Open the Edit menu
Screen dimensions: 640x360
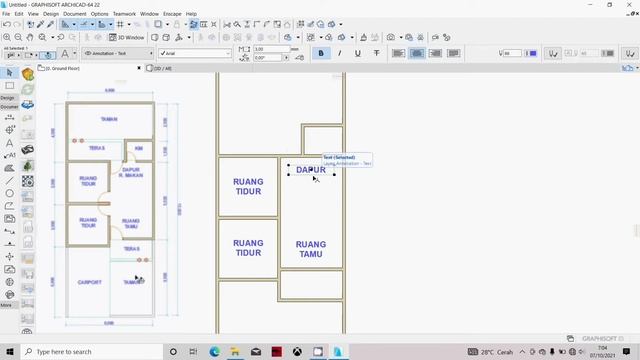point(19,14)
